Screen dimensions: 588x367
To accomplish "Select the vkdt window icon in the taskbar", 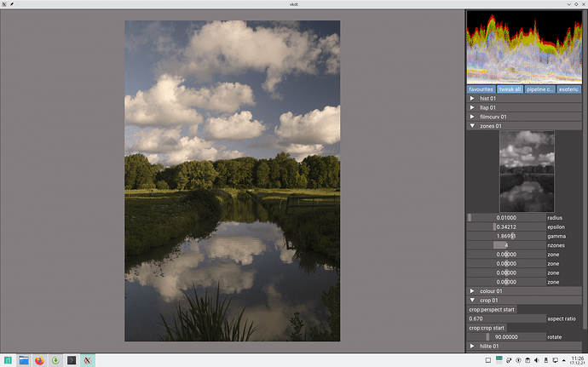I will 88,360.
